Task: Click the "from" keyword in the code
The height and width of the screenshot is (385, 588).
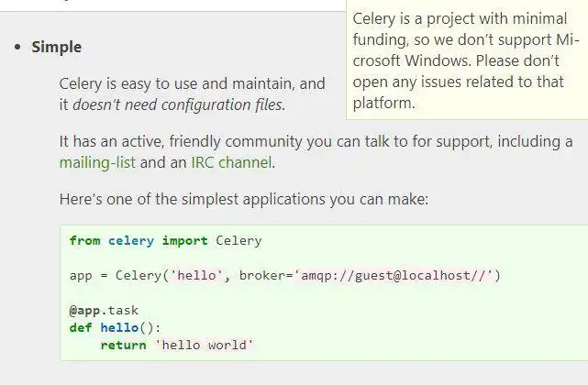Action: [x=84, y=241]
